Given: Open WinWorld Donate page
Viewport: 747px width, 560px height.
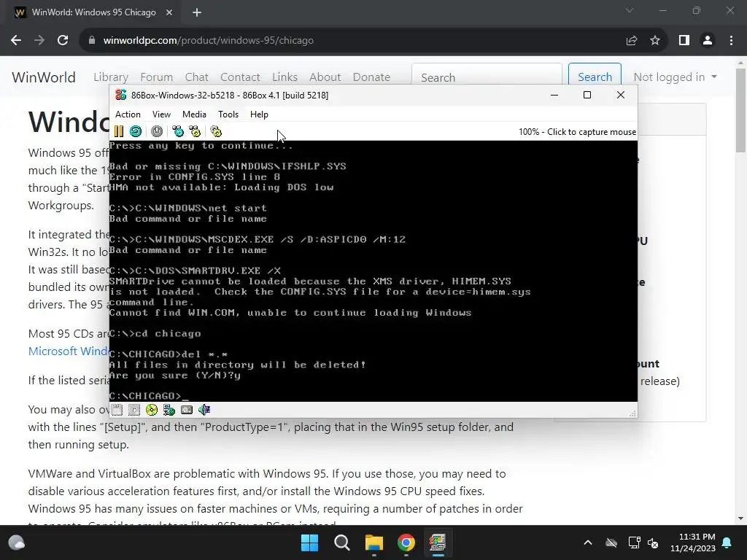Looking at the screenshot, I should click(x=371, y=77).
